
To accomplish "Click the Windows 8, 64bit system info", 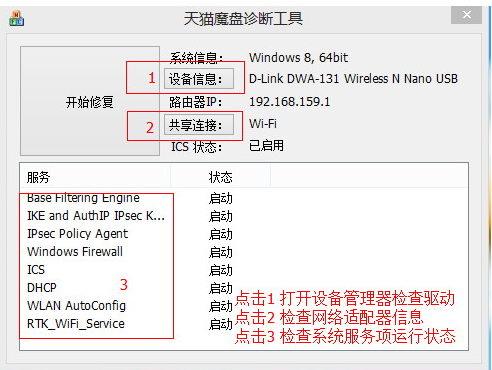I will coord(298,58).
